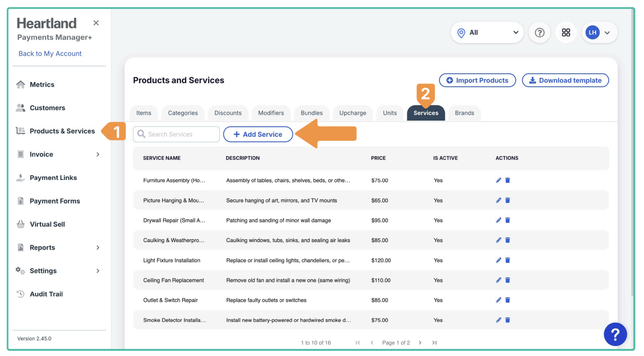Open the All locations dropdown
644x356 pixels.
click(x=487, y=33)
